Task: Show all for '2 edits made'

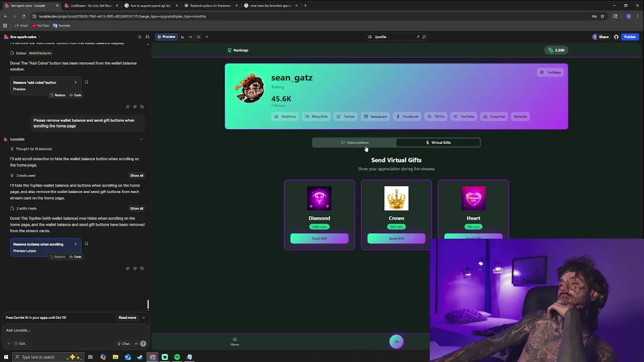Action: [x=136, y=208]
